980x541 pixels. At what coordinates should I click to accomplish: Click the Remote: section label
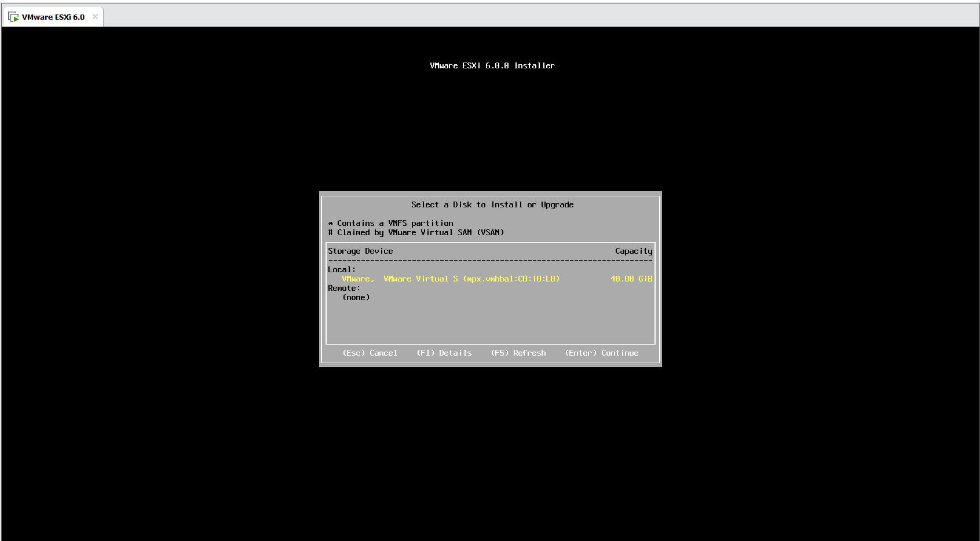344,288
